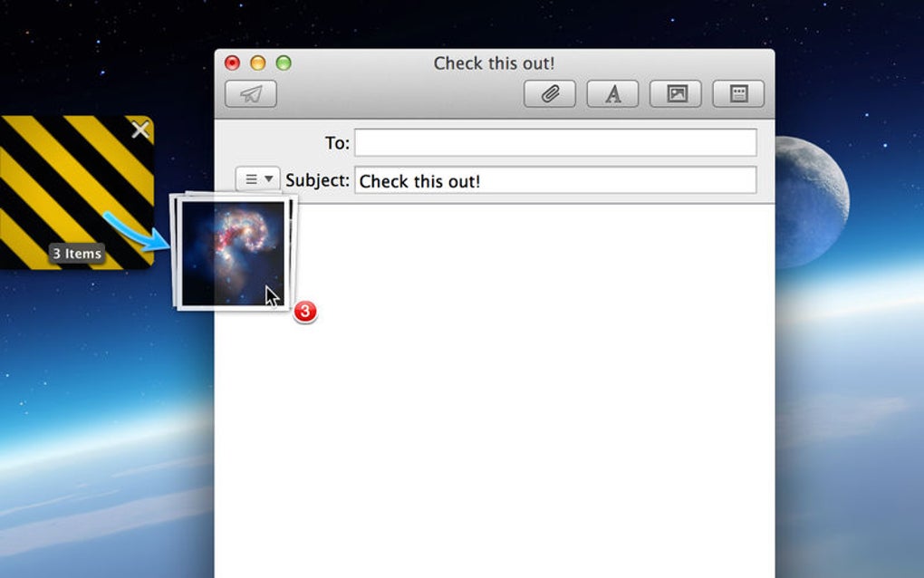Image resolution: width=924 pixels, height=578 pixels.
Task: Show stationery using the rightmost toolbar icon
Action: (x=739, y=93)
